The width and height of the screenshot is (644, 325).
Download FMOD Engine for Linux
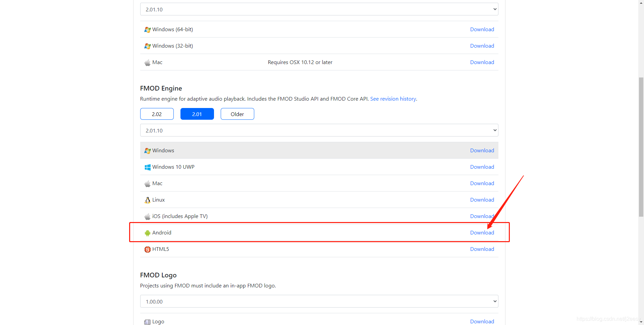point(482,200)
